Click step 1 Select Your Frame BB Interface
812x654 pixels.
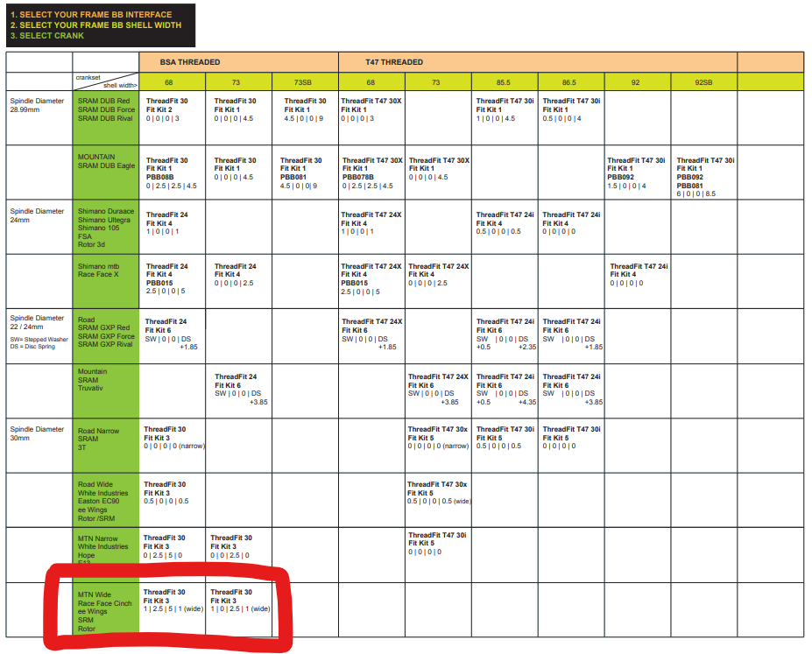(91, 15)
